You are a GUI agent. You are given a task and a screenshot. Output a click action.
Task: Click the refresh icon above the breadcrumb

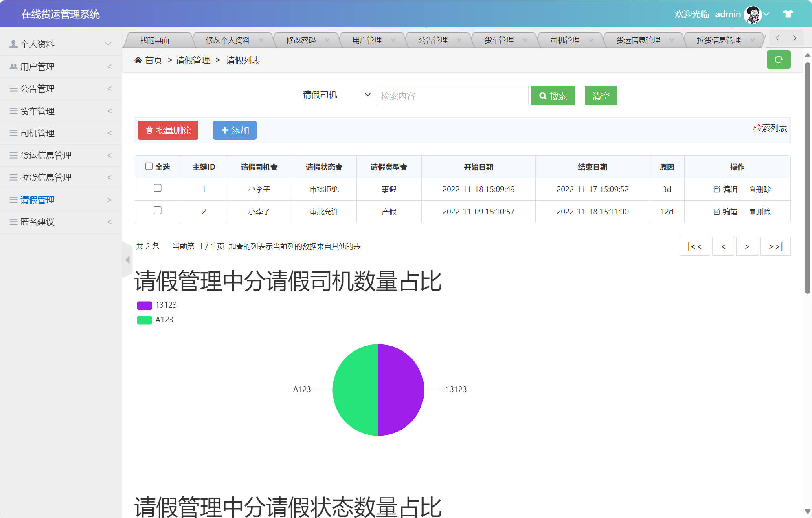779,60
